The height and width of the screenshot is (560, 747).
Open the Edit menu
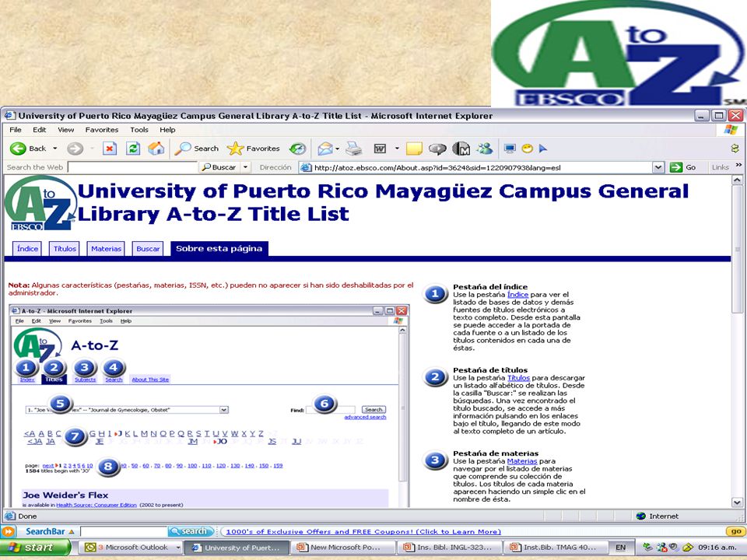click(40, 130)
